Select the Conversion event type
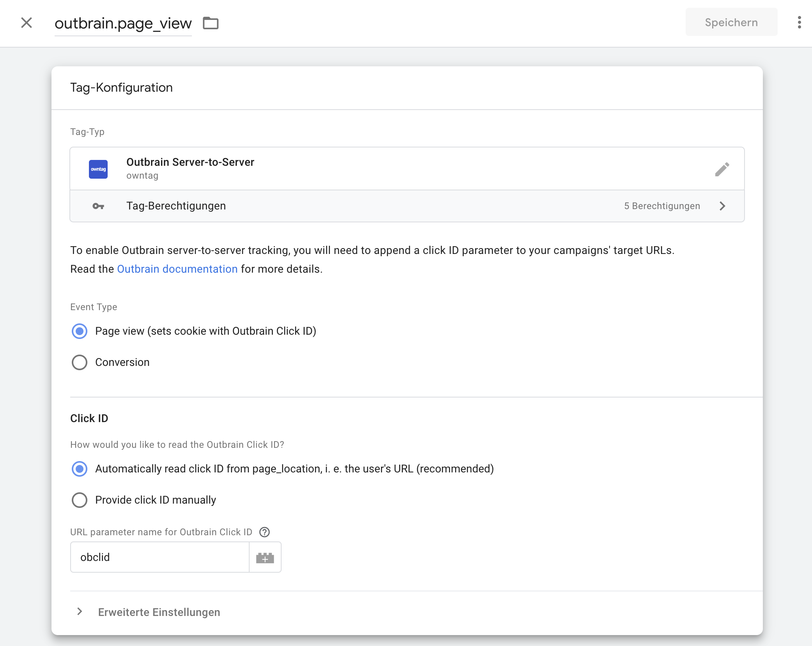Viewport: 812px width, 646px height. click(80, 362)
